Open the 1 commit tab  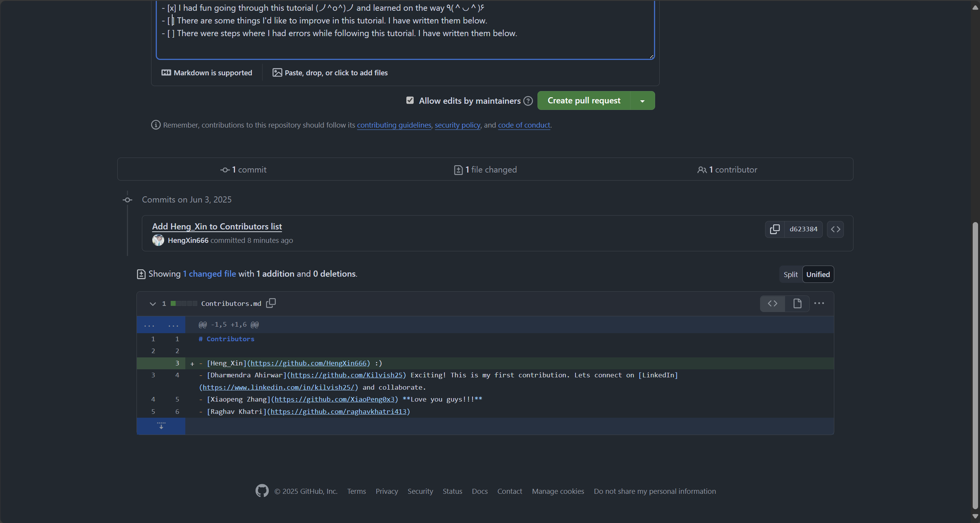pos(243,169)
